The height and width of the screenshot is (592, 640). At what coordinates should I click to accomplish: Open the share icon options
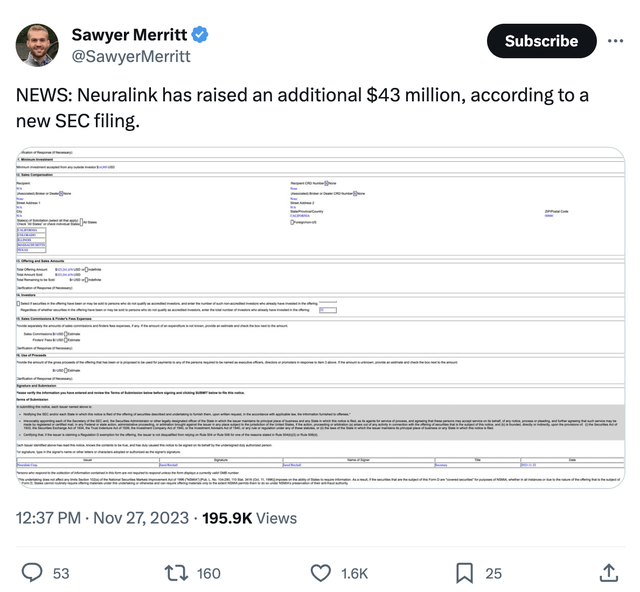[608, 572]
